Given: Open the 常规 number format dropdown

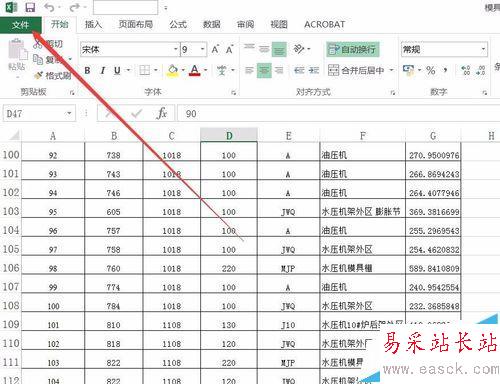Looking at the screenshot, I should [483, 50].
